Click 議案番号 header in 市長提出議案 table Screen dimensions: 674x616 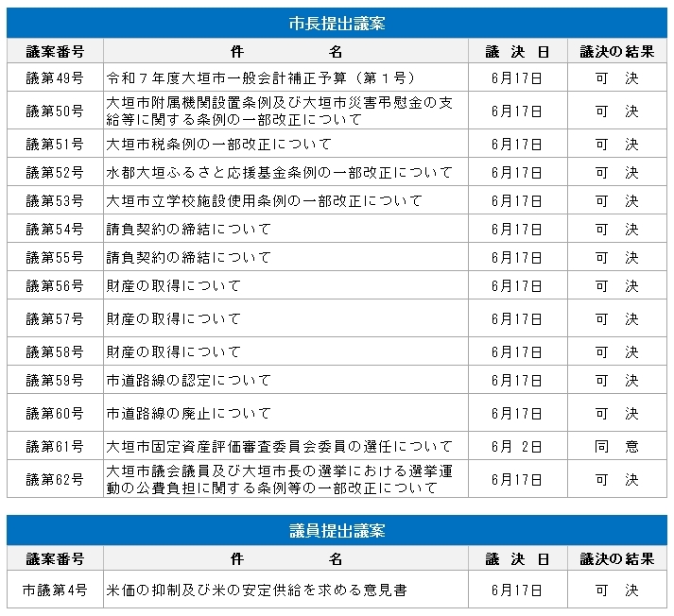(55, 51)
